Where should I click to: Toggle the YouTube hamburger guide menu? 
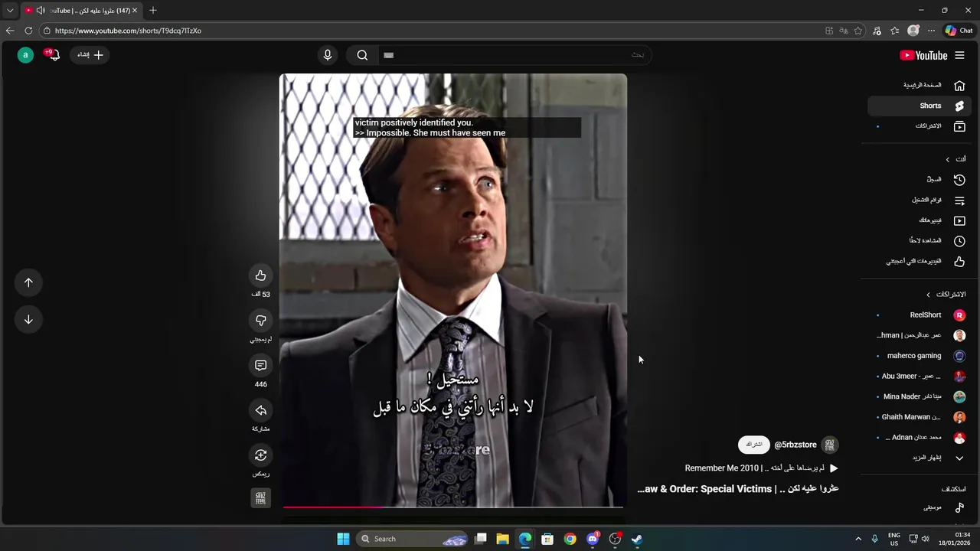tap(960, 55)
